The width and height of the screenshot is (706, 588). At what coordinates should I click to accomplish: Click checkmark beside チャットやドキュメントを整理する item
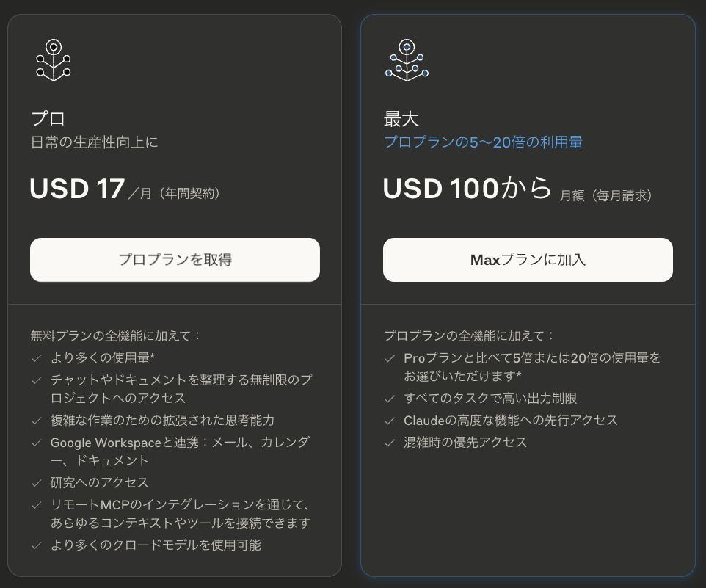pos(37,380)
